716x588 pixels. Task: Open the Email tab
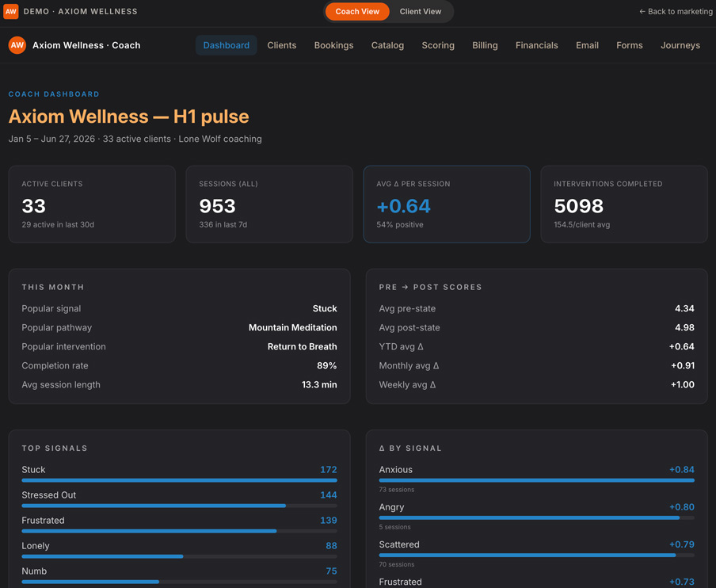point(587,45)
